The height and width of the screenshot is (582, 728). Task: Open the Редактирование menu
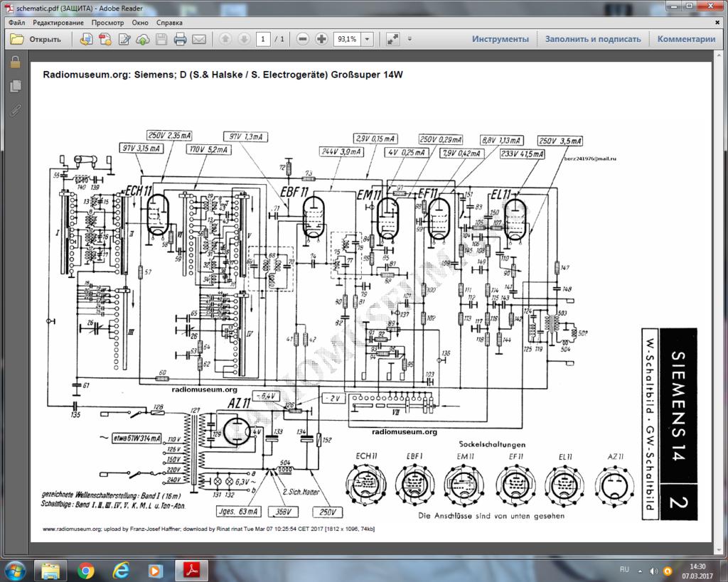pos(58,22)
